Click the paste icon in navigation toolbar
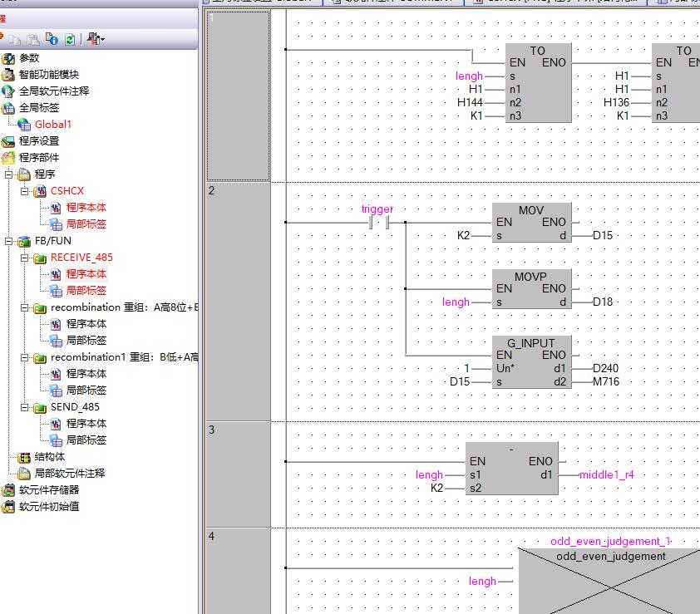Viewport: 700px width, 614px height. click(33, 39)
